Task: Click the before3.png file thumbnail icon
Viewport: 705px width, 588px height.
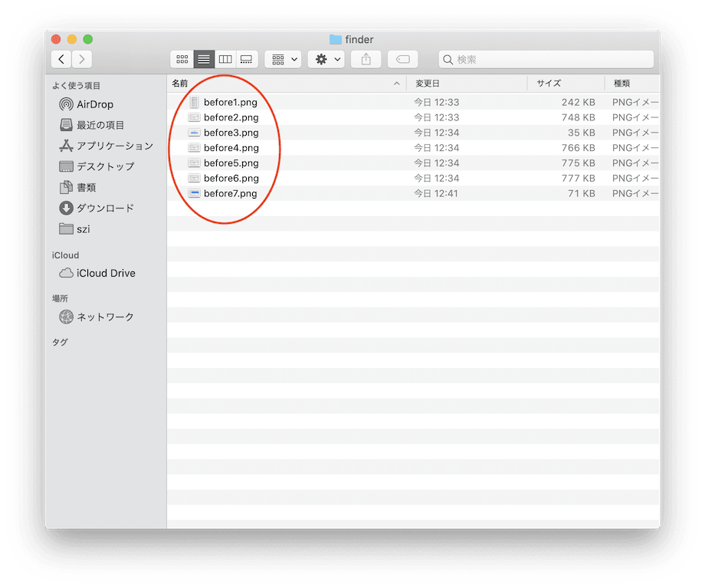Action: [194, 133]
